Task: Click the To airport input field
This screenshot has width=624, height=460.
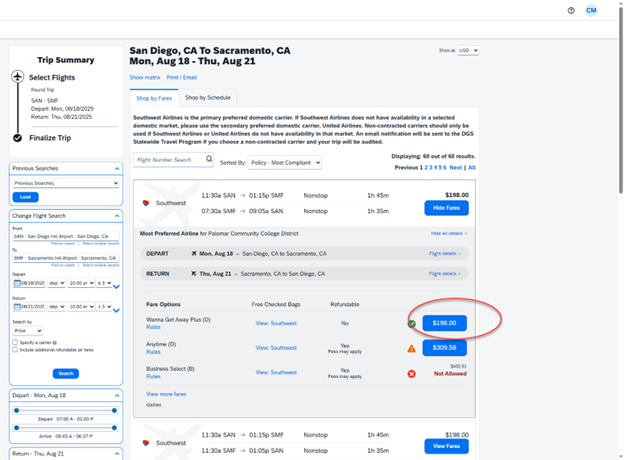Action: pos(66,258)
